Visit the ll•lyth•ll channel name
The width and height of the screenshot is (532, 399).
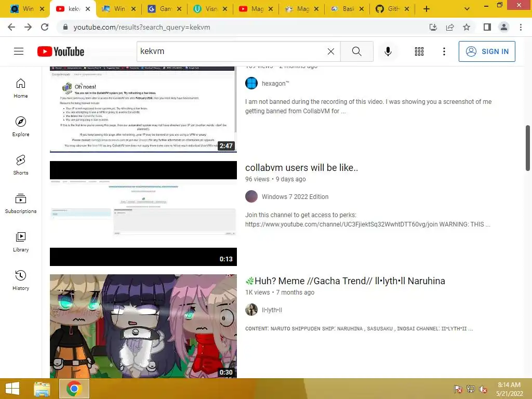pos(272,310)
